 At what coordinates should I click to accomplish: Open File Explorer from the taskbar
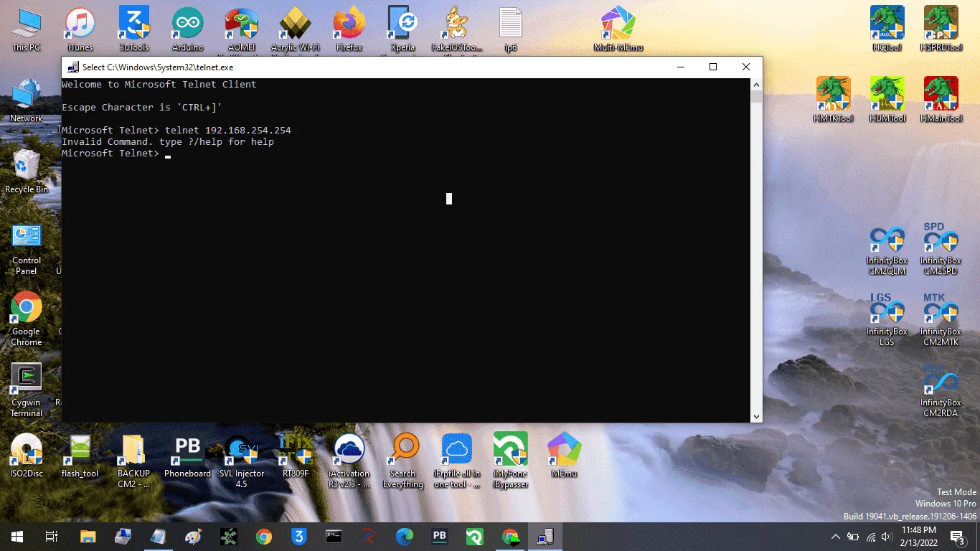point(88,537)
